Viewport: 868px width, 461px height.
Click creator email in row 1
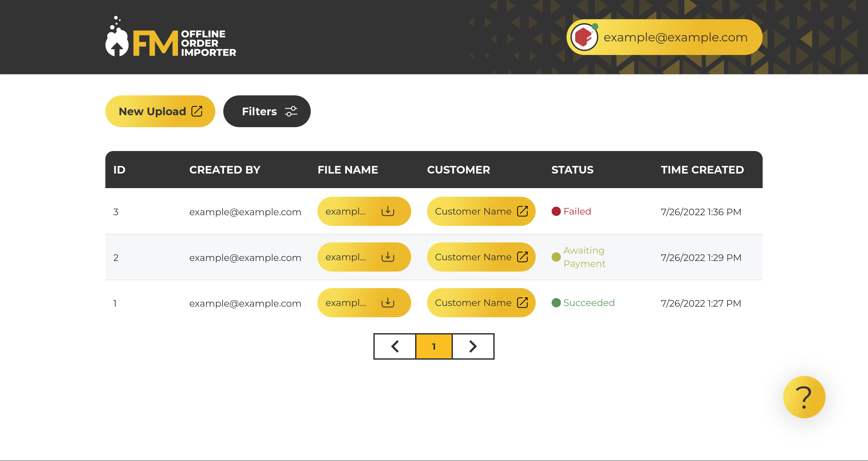coord(245,303)
